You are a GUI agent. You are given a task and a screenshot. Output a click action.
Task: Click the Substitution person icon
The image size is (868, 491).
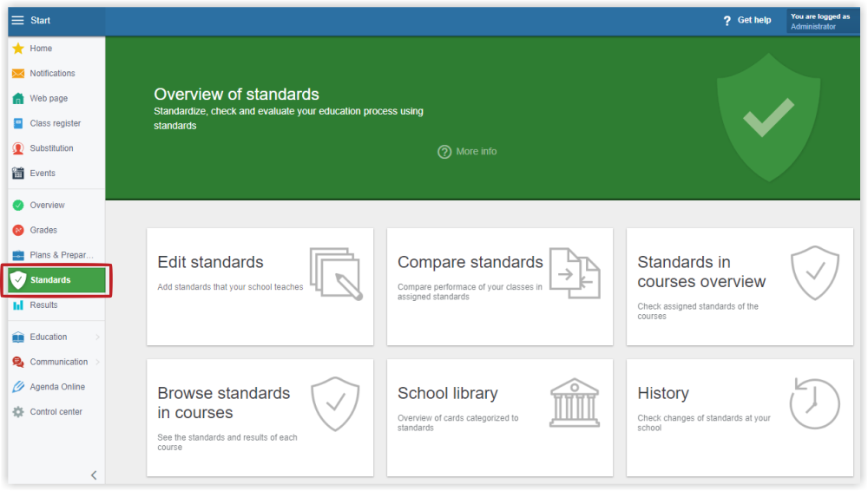[18, 148]
